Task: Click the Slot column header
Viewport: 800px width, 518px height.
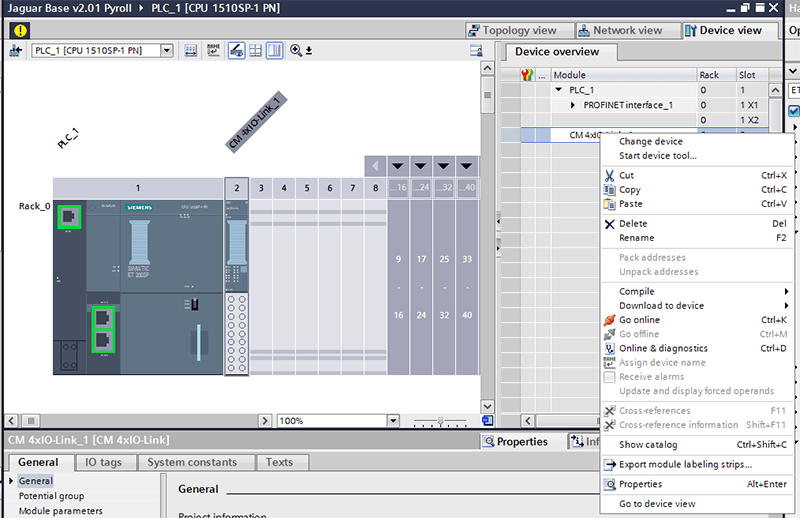Action: coord(752,75)
